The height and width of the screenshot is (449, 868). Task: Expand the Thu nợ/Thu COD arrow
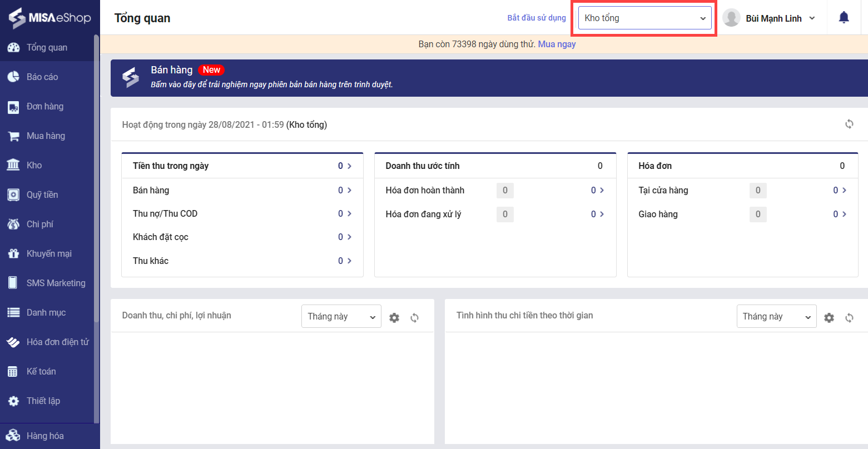pyautogui.click(x=350, y=213)
